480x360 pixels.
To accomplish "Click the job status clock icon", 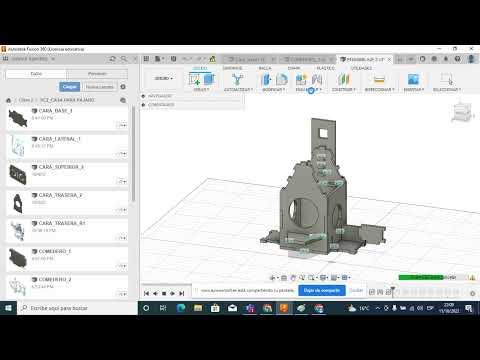I will 434,59.
